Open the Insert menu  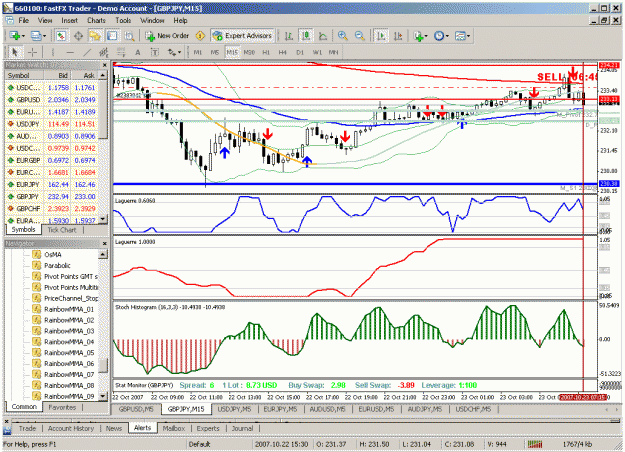click(69, 20)
